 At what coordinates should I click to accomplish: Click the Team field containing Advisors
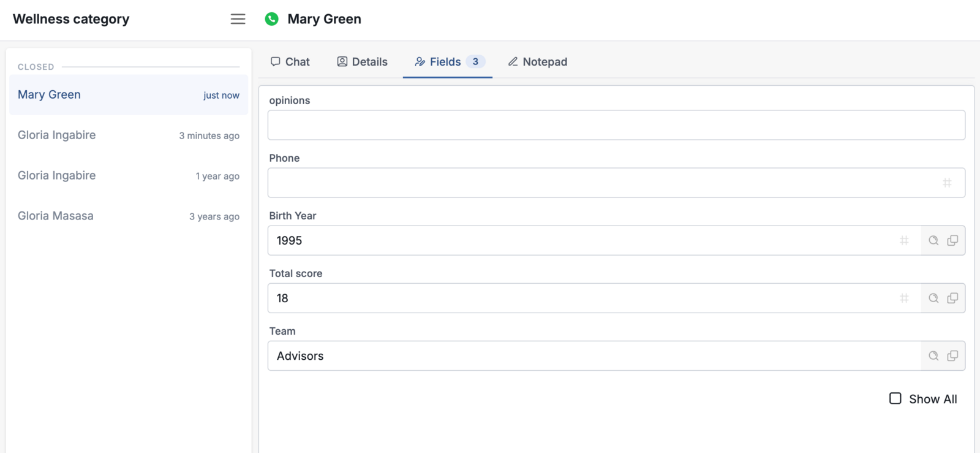point(594,356)
